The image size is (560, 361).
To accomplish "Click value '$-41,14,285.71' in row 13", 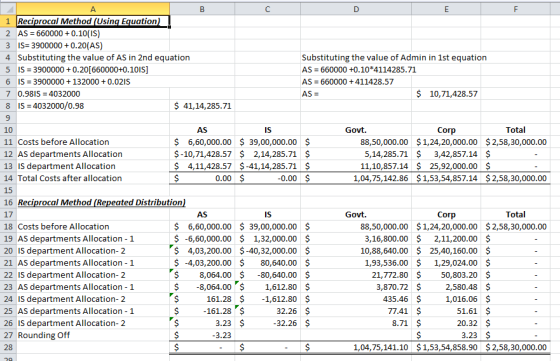I will tap(268, 166).
